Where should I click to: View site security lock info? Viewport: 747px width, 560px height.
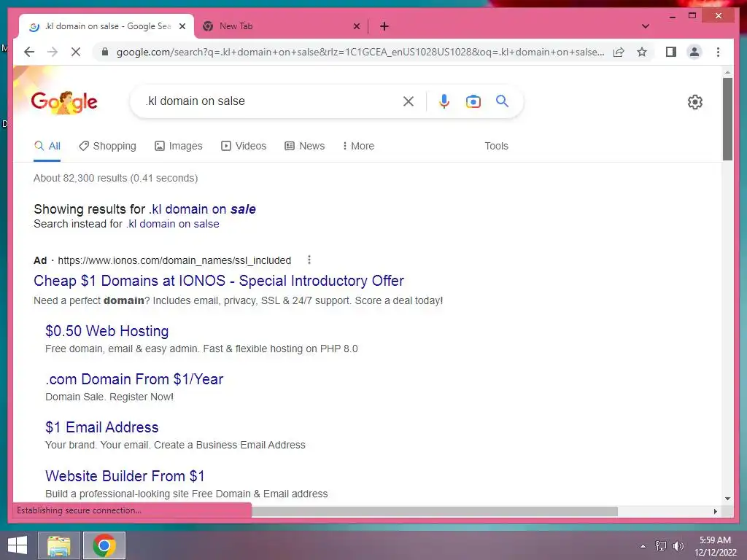[x=105, y=52]
